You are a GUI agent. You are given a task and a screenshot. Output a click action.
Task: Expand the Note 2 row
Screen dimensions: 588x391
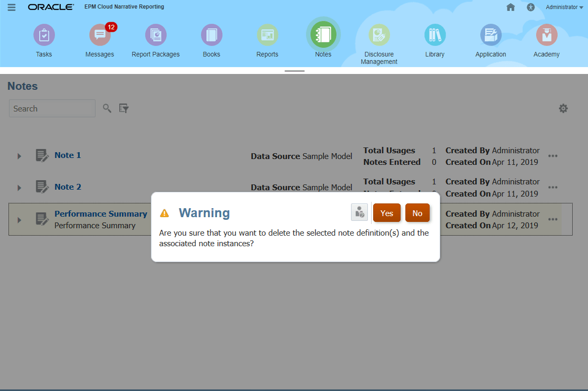coord(19,188)
